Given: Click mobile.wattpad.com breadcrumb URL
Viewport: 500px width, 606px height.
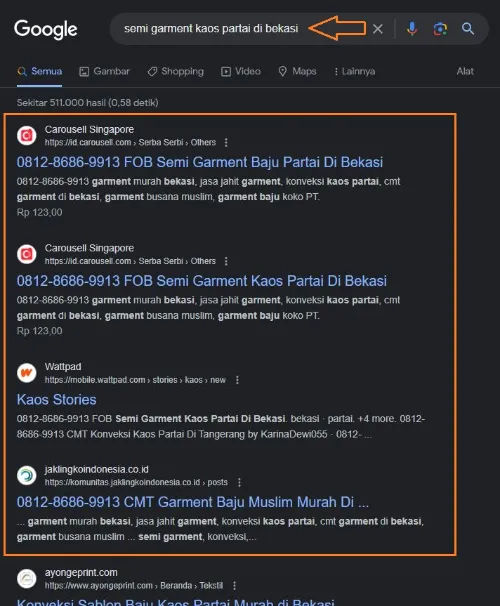Looking at the screenshot, I should click(x=135, y=380).
